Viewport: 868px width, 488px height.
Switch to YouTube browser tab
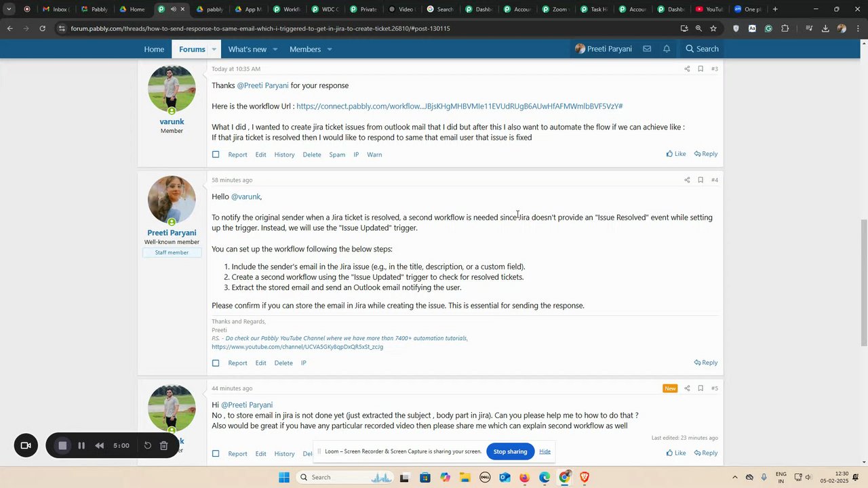pyautogui.click(x=710, y=9)
